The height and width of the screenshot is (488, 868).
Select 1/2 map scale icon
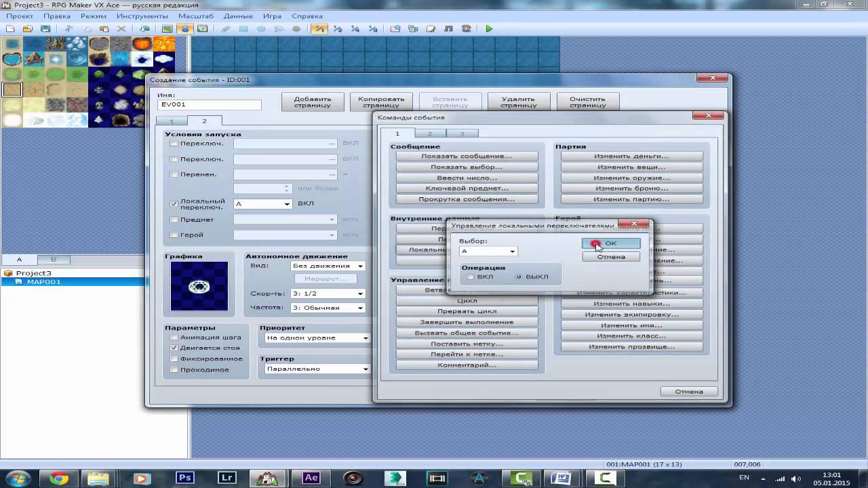(x=337, y=28)
